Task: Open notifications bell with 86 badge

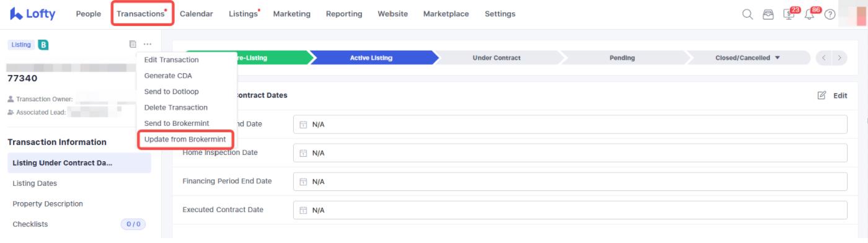Action: [x=810, y=14]
